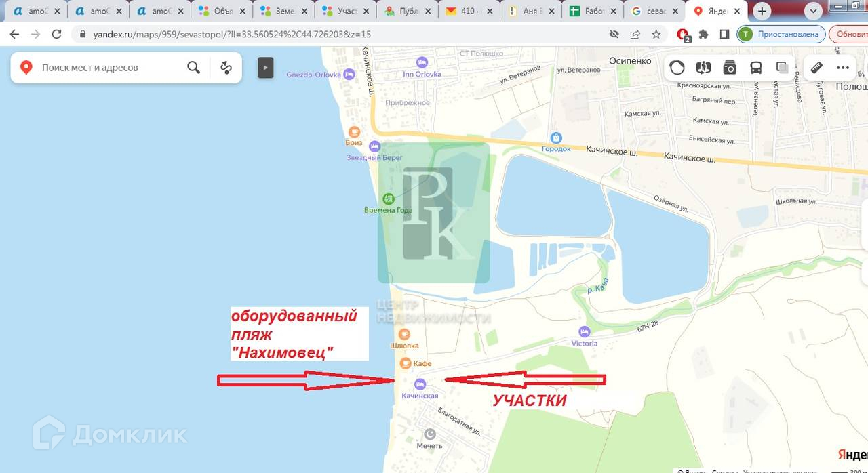Click the 'Обновить' browser update button
This screenshot has height=473, width=868.
[x=850, y=34]
